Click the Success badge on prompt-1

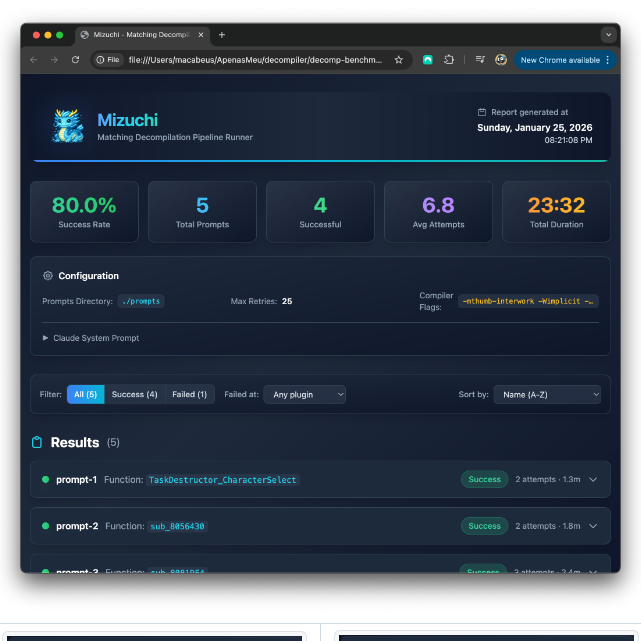[484, 480]
